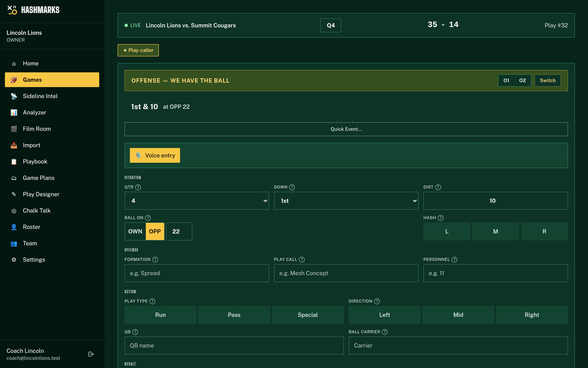This screenshot has height=368, width=588.
Task: Open Film Room from sidebar
Action: [52, 129]
